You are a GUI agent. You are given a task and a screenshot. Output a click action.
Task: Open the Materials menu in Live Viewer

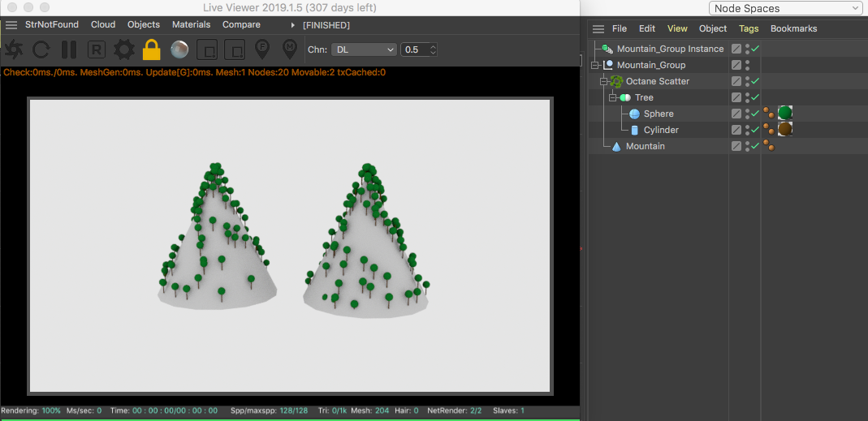[191, 24]
